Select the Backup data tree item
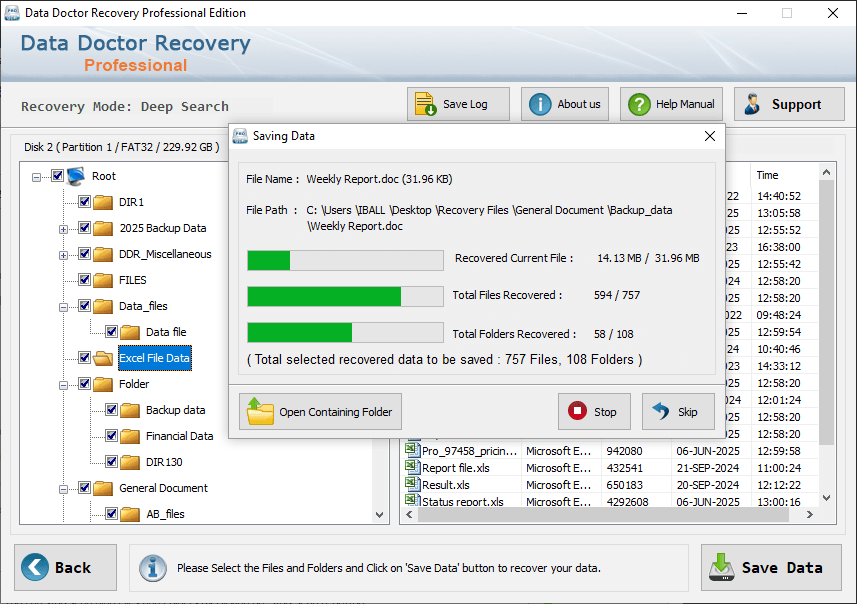The width and height of the screenshot is (857, 604). (x=175, y=410)
